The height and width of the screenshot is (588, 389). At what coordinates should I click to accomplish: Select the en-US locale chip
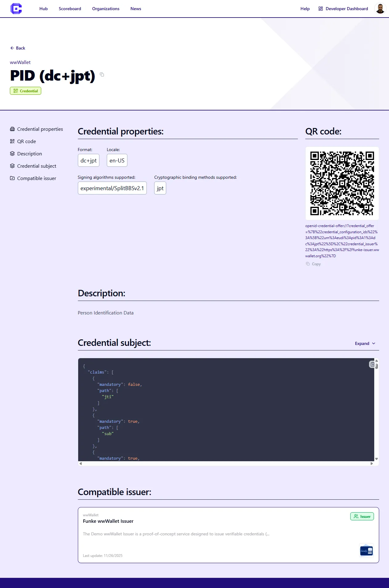pos(117,160)
